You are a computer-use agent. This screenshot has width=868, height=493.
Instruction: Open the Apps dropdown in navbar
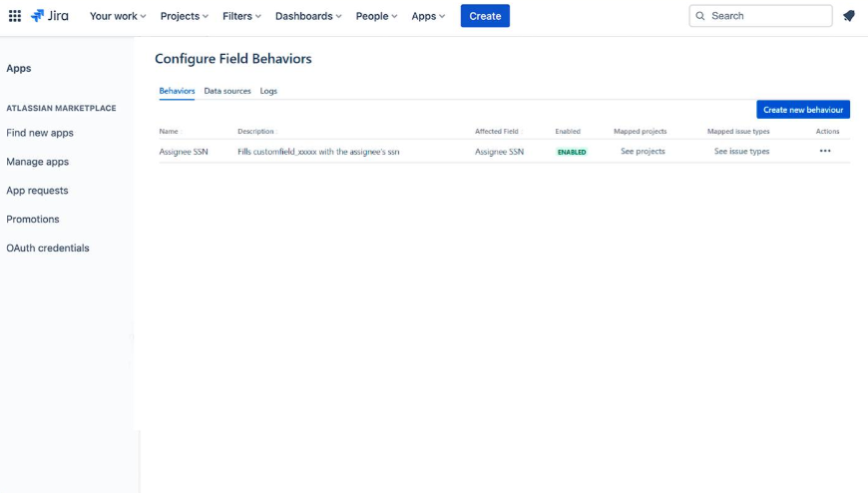click(x=428, y=16)
